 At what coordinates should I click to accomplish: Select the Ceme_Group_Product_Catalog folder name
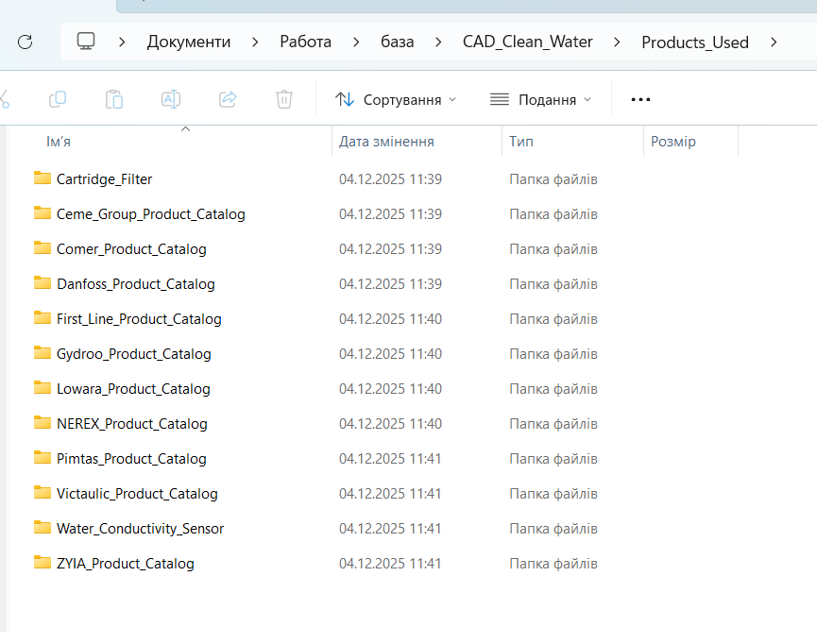click(150, 214)
